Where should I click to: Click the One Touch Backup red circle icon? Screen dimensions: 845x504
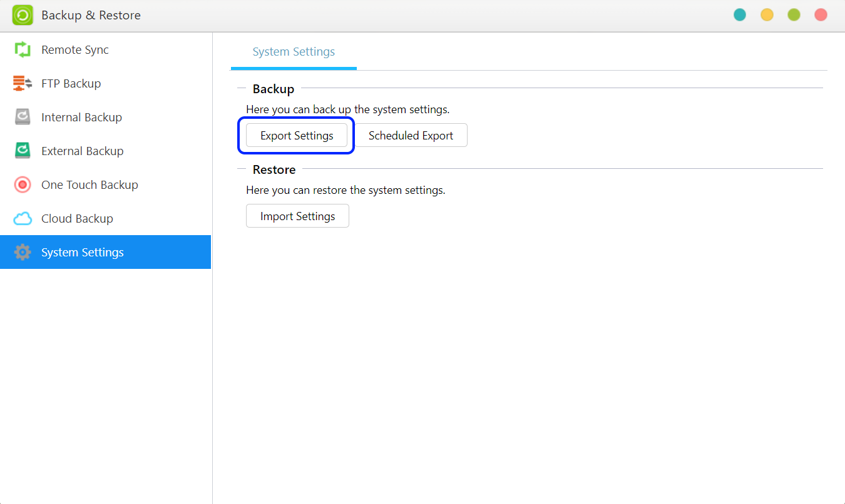[x=23, y=185]
